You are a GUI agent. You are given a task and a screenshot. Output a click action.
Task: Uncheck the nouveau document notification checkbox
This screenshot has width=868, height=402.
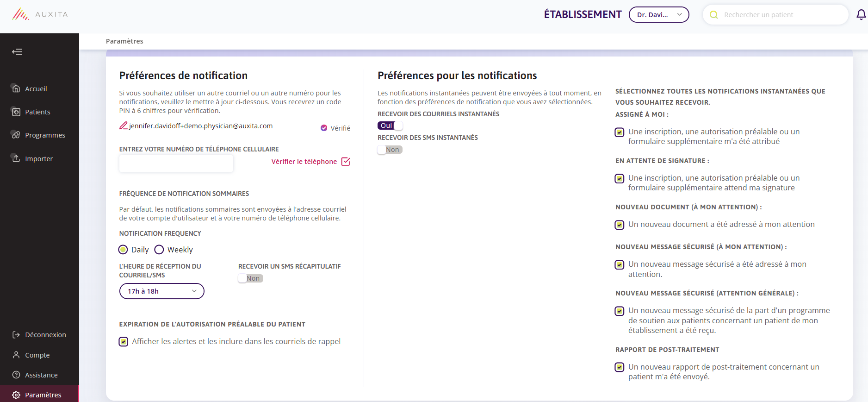pyautogui.click(x=620, y=225)
